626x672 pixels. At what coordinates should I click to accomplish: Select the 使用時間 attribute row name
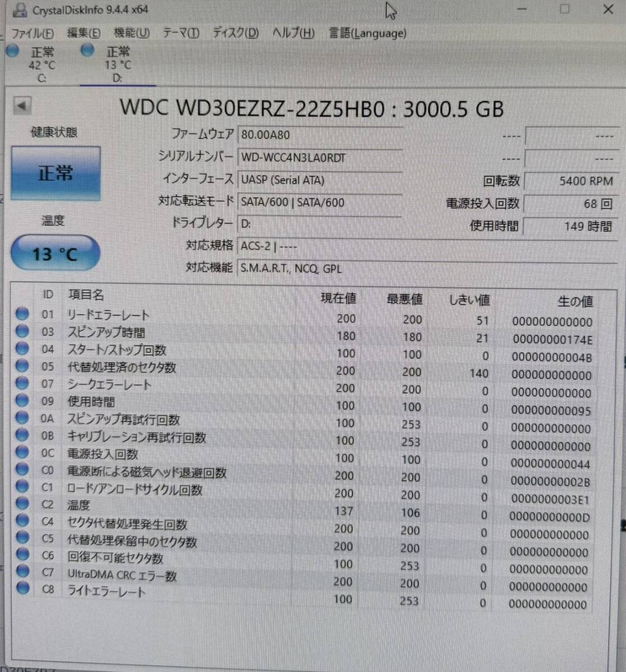91,402
